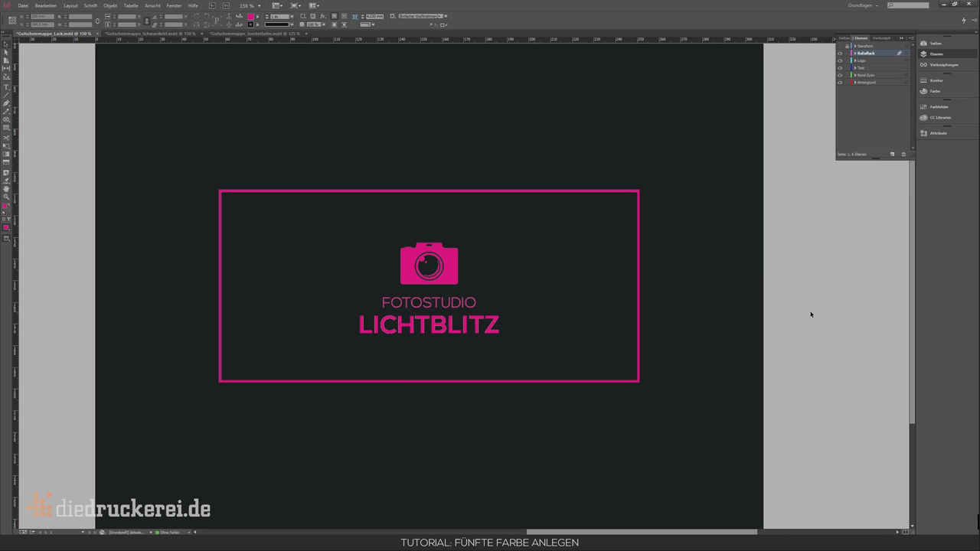Select the Eyedropper tool
The height and width of the screenshot is (551, 980).
[x=6, y=180]
